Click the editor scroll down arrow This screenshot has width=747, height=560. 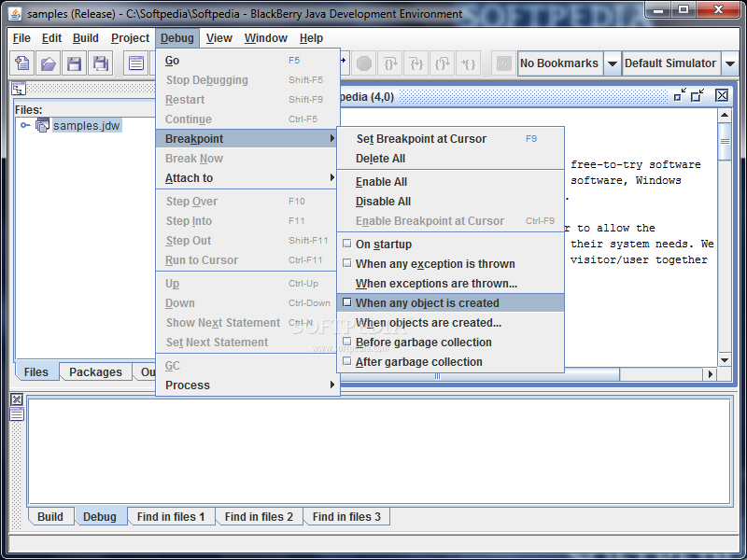(x=725, y=360)
